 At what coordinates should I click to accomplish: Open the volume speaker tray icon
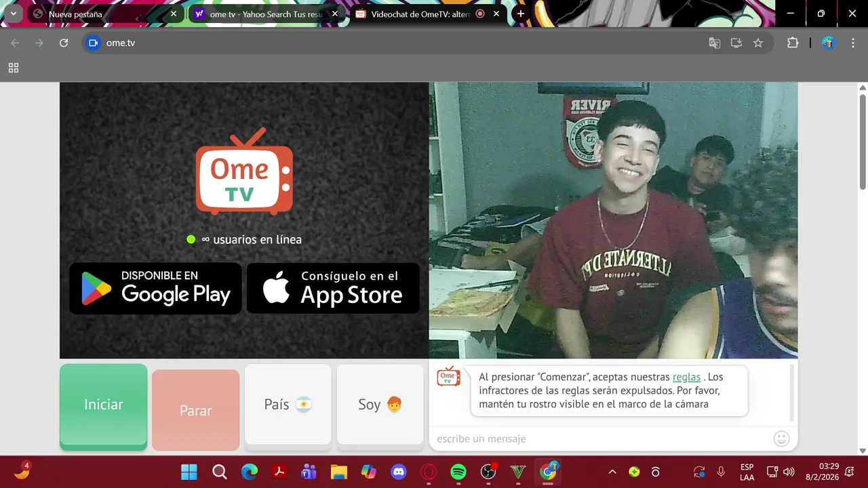point(789,472)
